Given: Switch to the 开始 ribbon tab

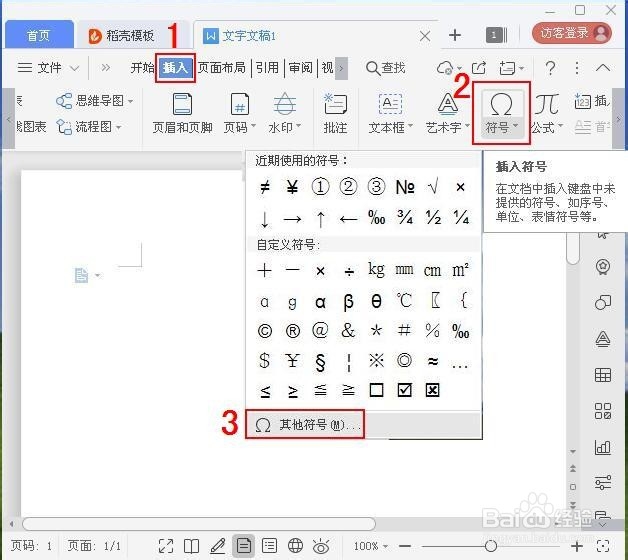Looking at the screenshot, I should [x=142, y=68].
